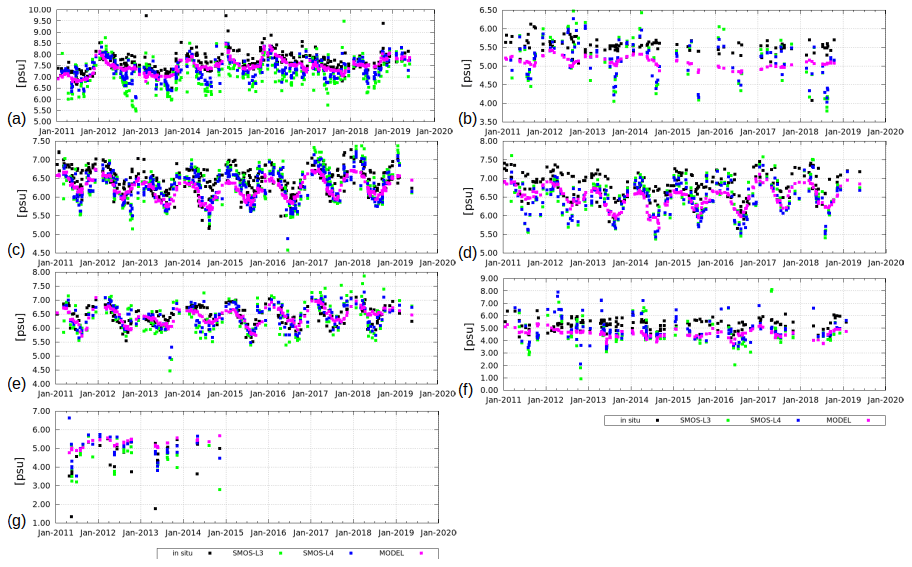Click the [psu] axis label of panel (f)
This screenshot has height=567, width=912.
click(467, 334)
